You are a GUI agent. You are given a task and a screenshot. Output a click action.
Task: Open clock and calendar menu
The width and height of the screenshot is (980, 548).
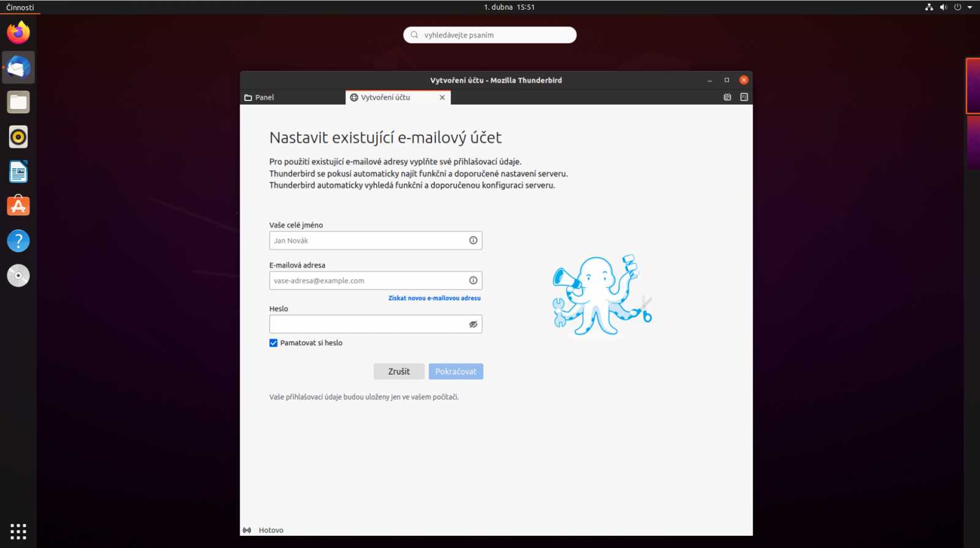click(509, 7)
